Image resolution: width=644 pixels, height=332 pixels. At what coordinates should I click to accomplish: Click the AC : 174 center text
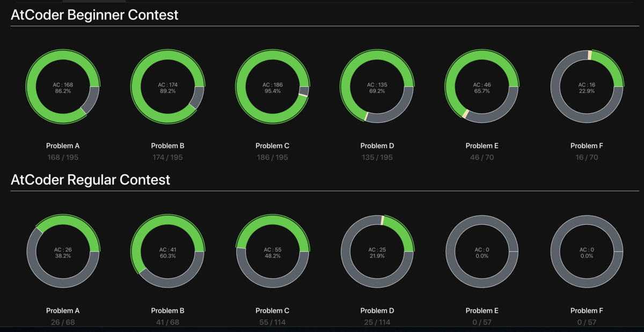167,85
